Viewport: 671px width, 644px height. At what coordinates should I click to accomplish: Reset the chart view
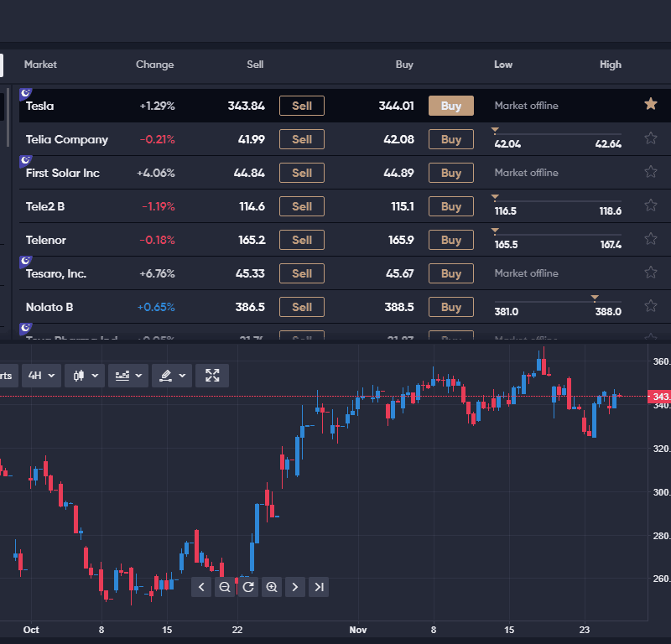point(248,587)
